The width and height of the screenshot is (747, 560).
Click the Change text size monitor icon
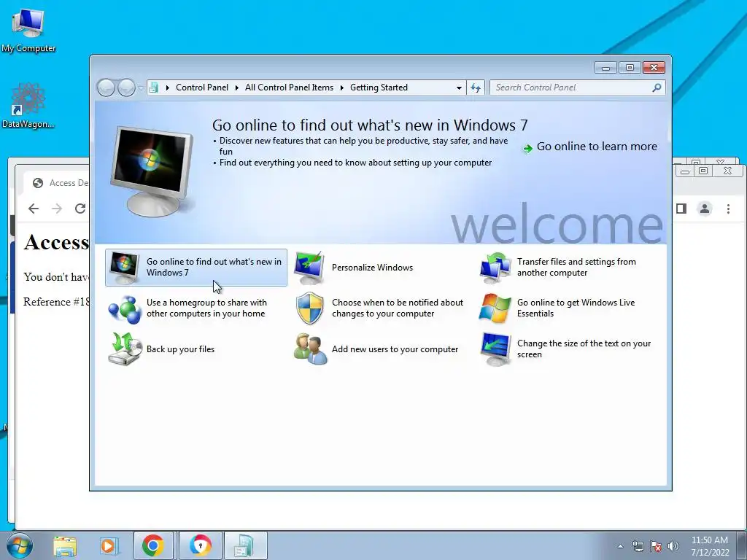point(495,349)
